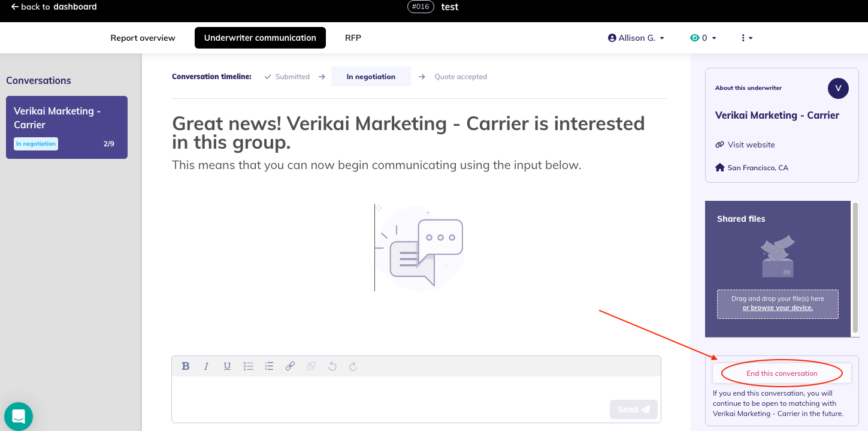
Task: Open the chat support bubble
Action: point(19,417)
